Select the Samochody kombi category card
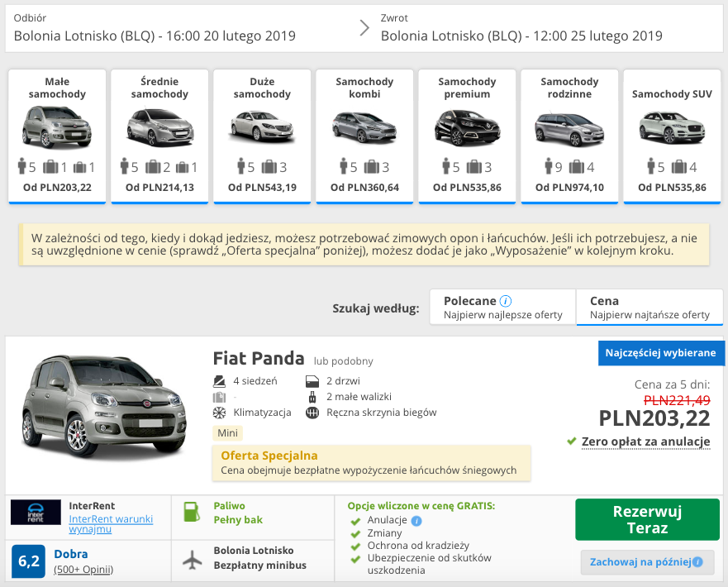Viewport: 728px width, 587px height. pos(364,136)
